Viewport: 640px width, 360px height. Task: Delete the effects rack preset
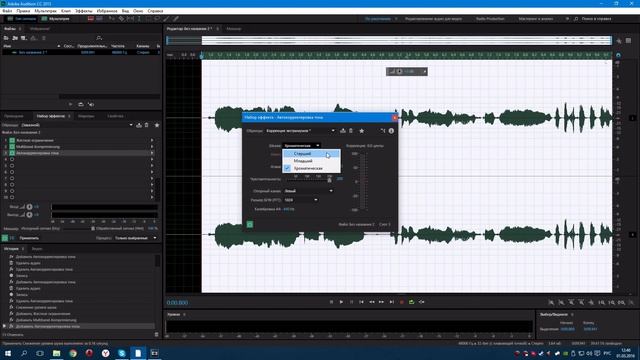click(x=147, y=125)
